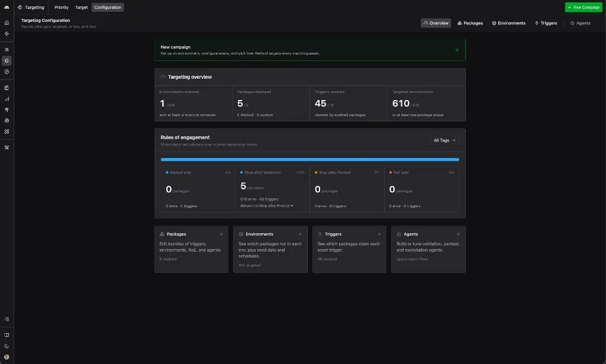Switch to the Packages section tab

tap(470, 23)
